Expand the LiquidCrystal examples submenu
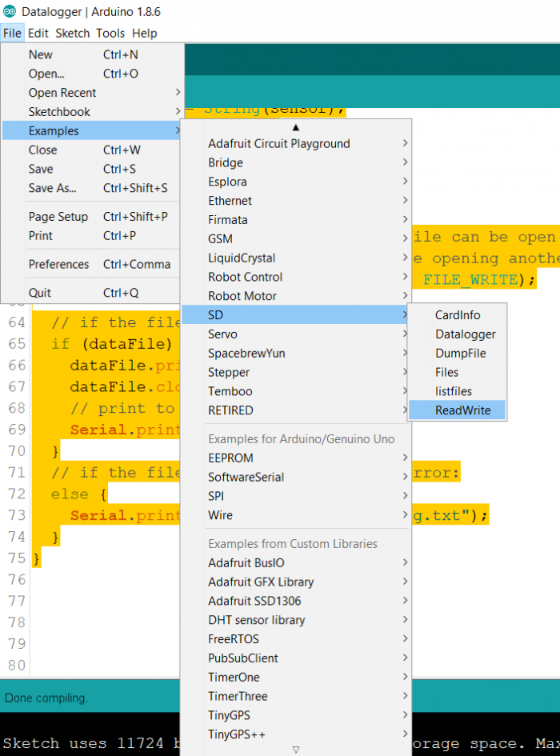 pyautogui.click(x=296, y=258)
